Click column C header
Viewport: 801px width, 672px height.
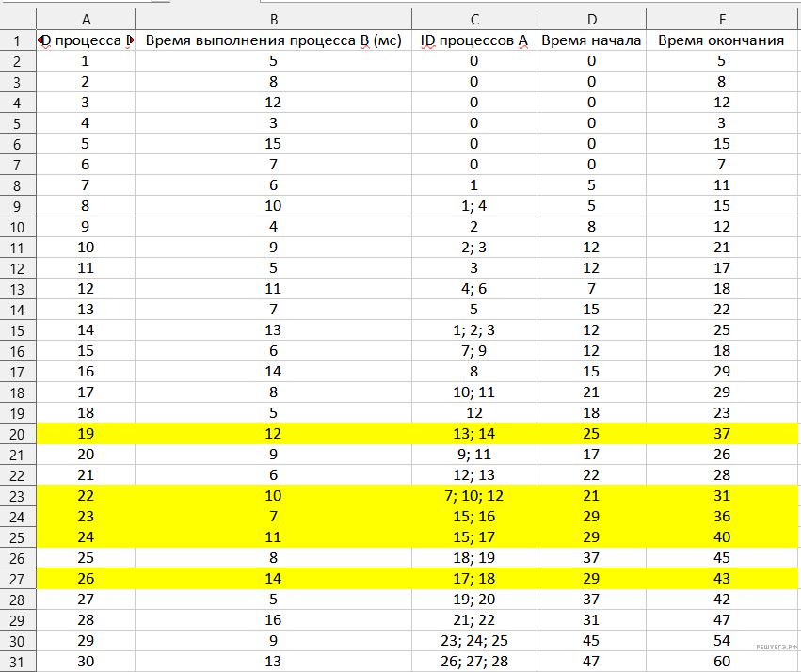473,19
